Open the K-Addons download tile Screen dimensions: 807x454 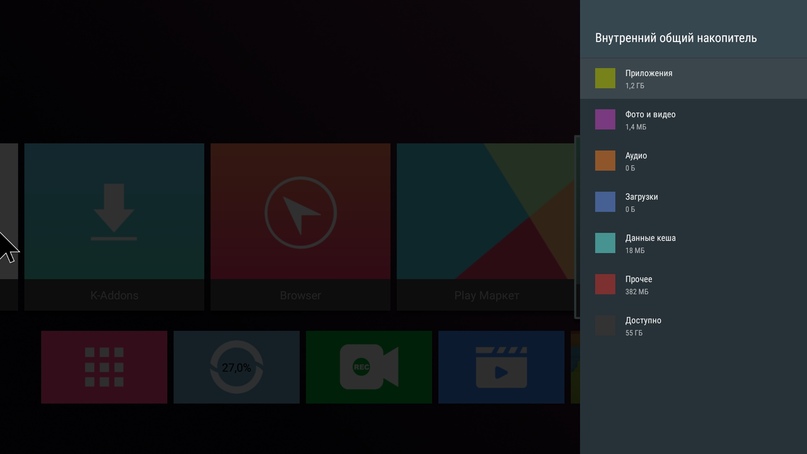[114, 227]
